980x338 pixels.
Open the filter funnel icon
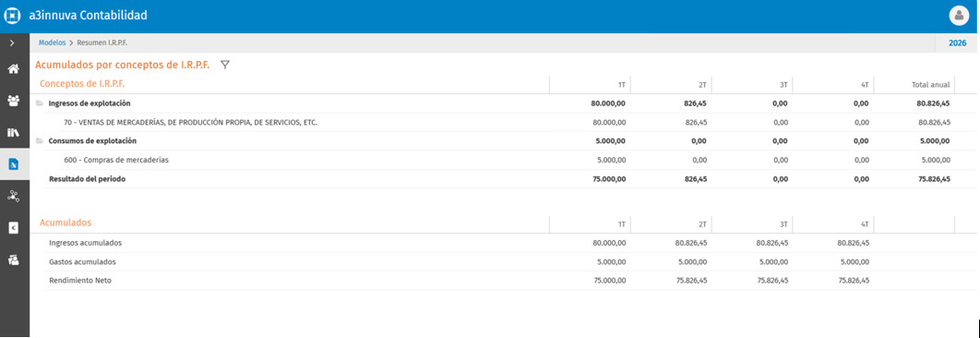pos(225,65)
